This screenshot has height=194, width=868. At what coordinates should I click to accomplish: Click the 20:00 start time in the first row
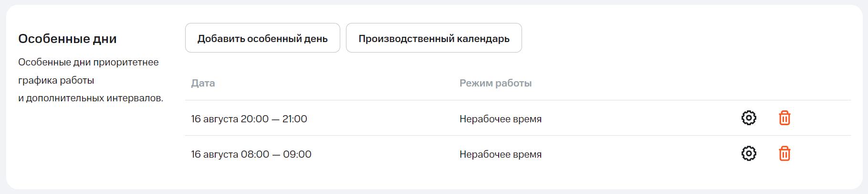pyautogui.click(x=254, y=119)
